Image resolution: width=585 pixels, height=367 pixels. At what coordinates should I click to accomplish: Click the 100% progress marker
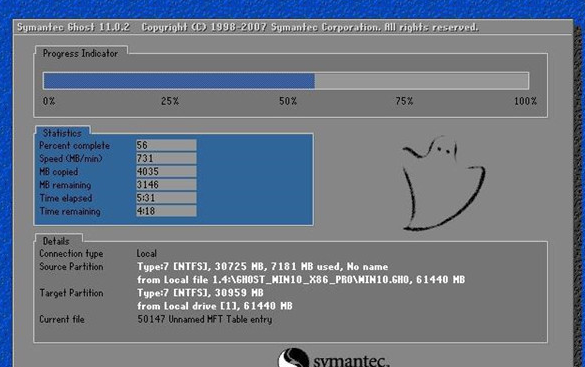pyautogui.click(x=526, y=101)
